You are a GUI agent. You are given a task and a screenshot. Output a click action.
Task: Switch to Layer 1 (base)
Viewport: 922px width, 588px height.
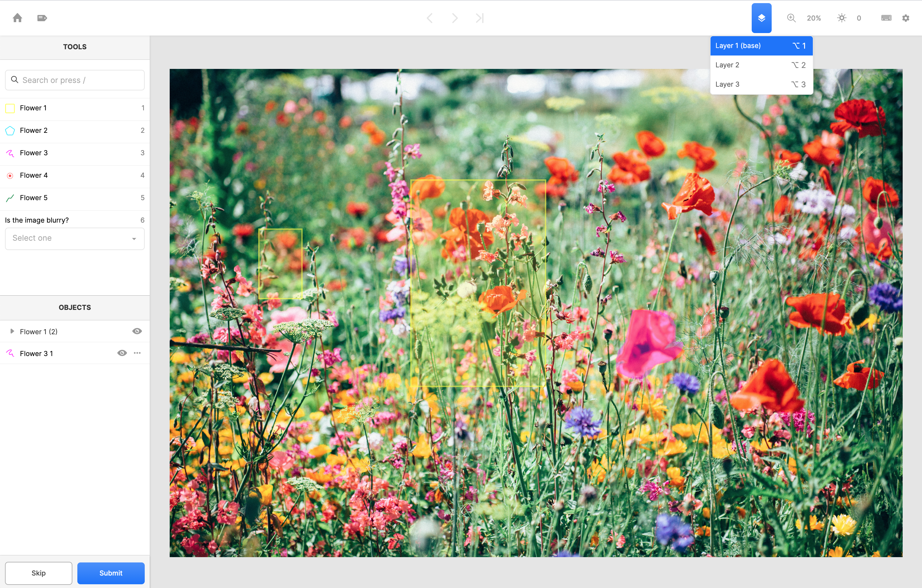[761, 46]
